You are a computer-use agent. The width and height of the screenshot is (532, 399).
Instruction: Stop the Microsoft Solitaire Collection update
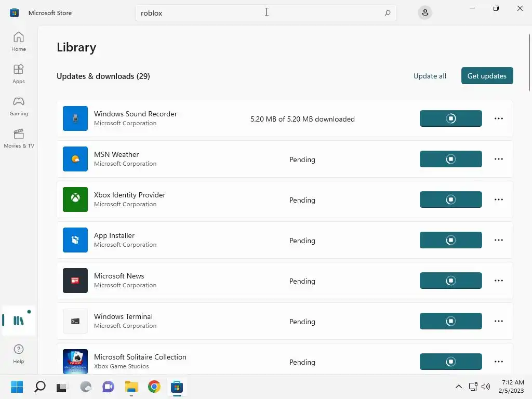pos(450,362)
